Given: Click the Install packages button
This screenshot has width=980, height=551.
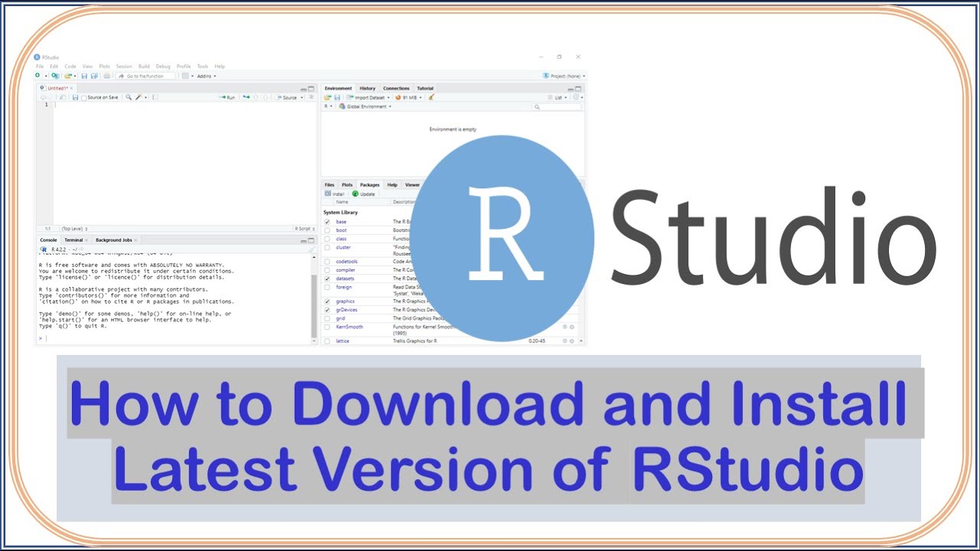Looking at the screenshot, I should pos(334,194).
